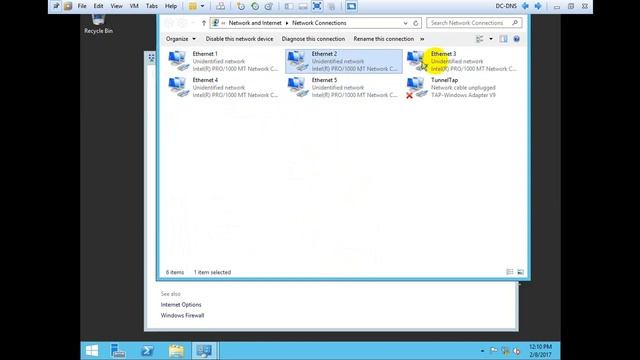Image resolution: width=640 pixels, height=360 pixels.
Task: Switch to the next VM tab arrow
Action: tap(538, 6)
